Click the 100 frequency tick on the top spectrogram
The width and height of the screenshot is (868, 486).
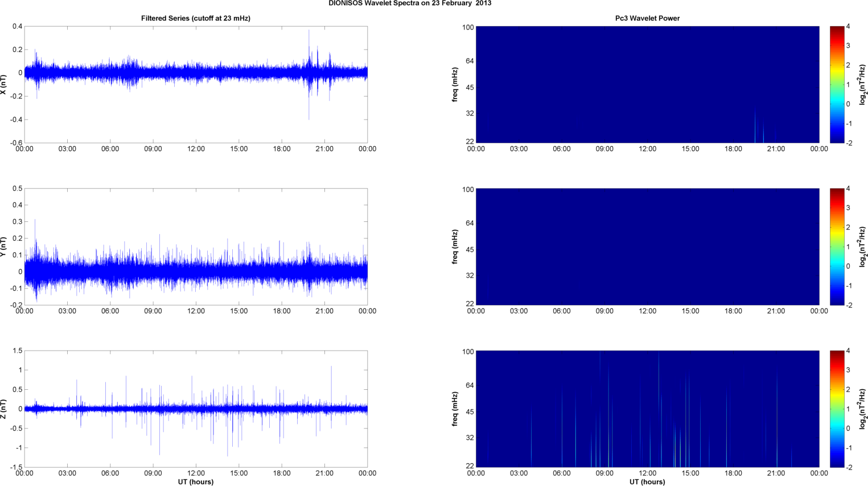[x=468, y=27]
